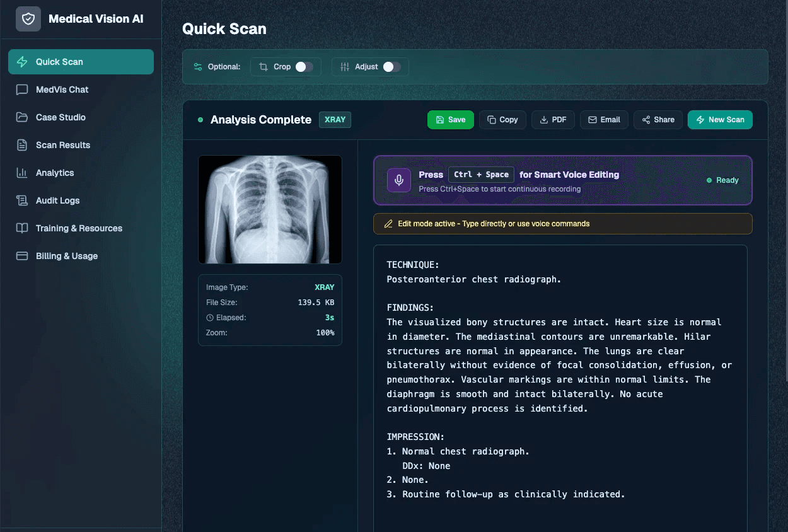
Task: Open Analytics using the bar chart icon
Action: click(x=21, y=173)
